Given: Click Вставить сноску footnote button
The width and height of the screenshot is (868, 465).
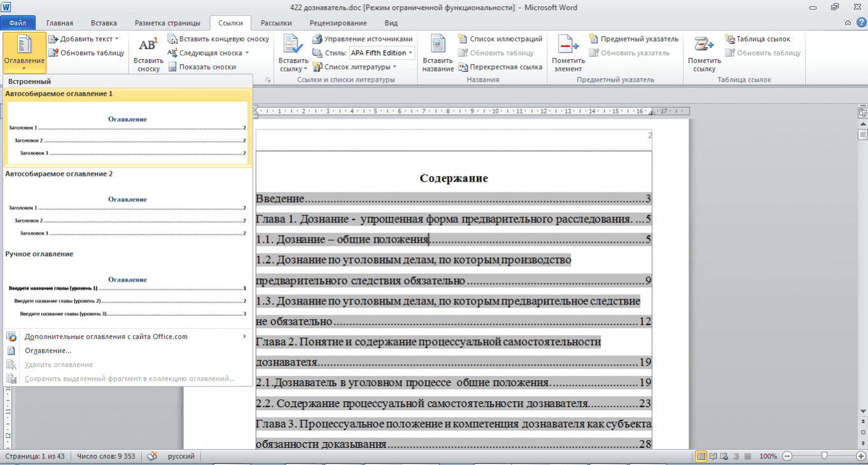Looking at the screenshot, I should [x=148, y=54].
